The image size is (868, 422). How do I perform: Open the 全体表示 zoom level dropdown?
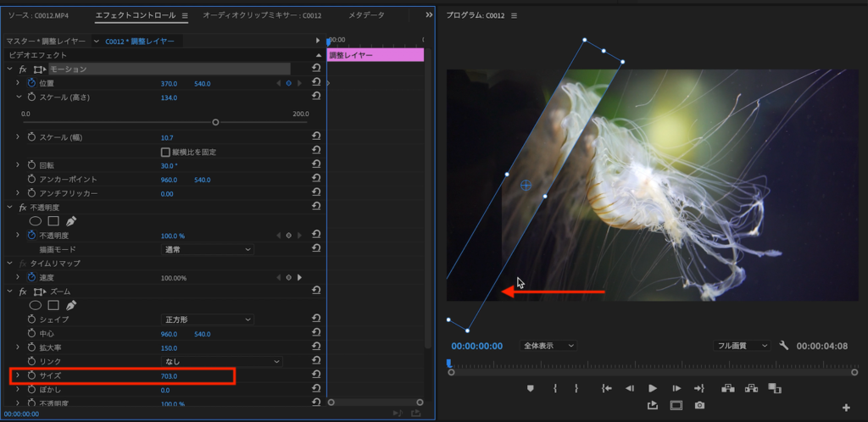pyautogui.click(x=547, y=346)
